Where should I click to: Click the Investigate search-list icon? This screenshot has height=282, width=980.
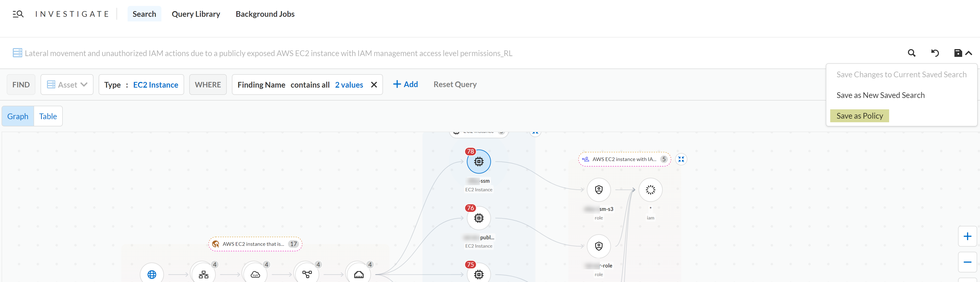(18, 14)
